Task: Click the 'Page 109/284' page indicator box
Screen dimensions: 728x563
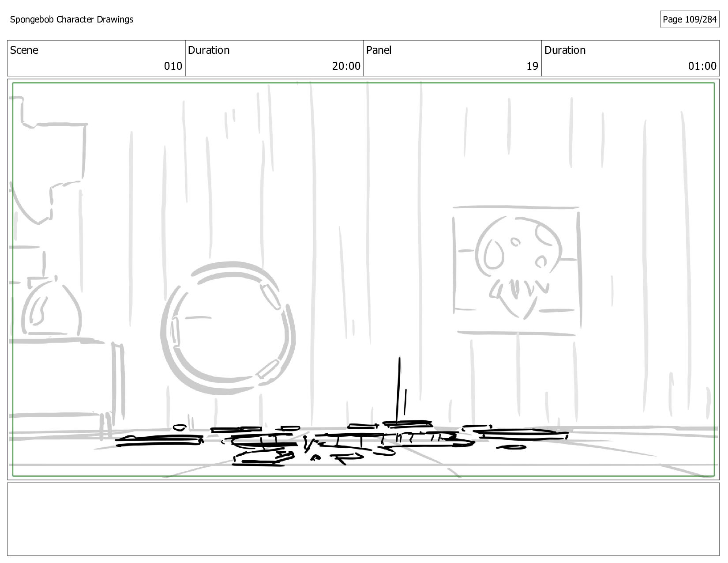Action: pos(690,19)
